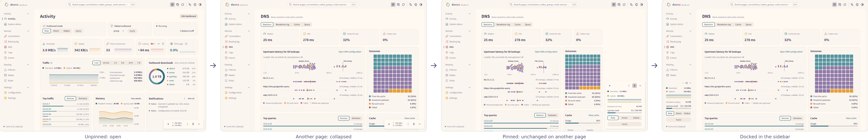
Task: Select Global outbound mode in the 'Unpinned: open' dashboard
Action: (67, 31)
